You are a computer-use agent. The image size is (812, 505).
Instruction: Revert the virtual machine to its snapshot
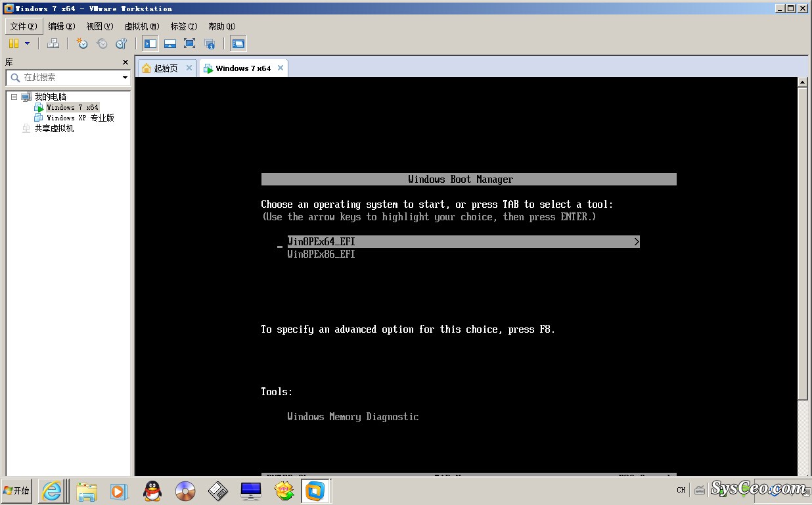(x=102, y=43)
